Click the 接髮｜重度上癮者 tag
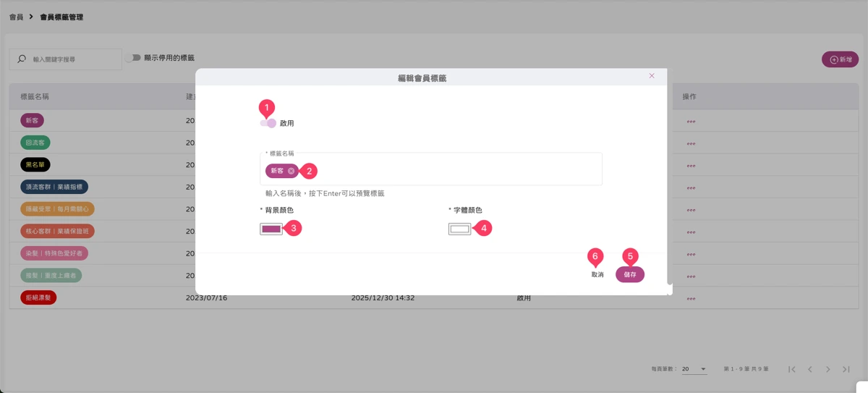The height and width of the screenshot is (393, 868). click(x=51, y=276)
